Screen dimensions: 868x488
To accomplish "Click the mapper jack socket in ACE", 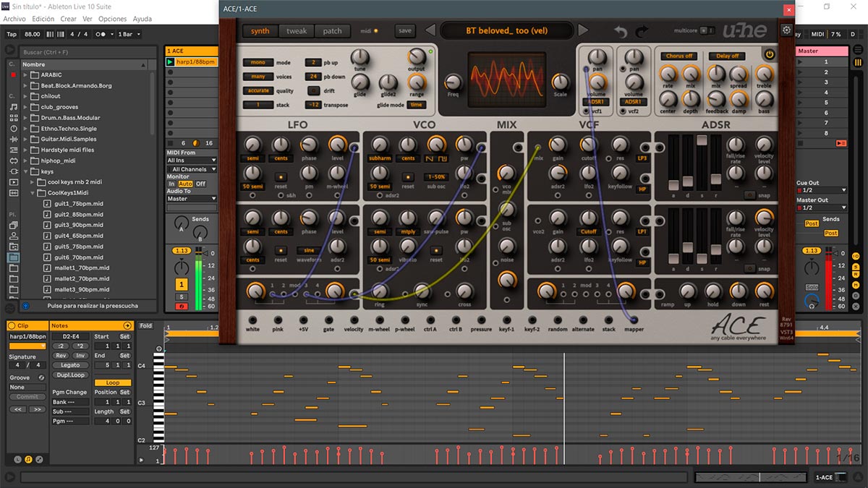I will coord(634,320).
